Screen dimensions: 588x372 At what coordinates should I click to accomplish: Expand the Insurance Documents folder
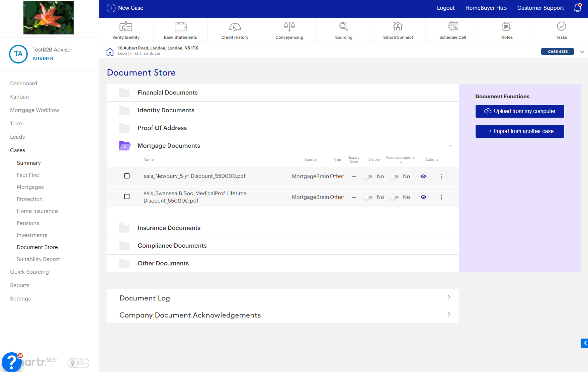point(283,228)
